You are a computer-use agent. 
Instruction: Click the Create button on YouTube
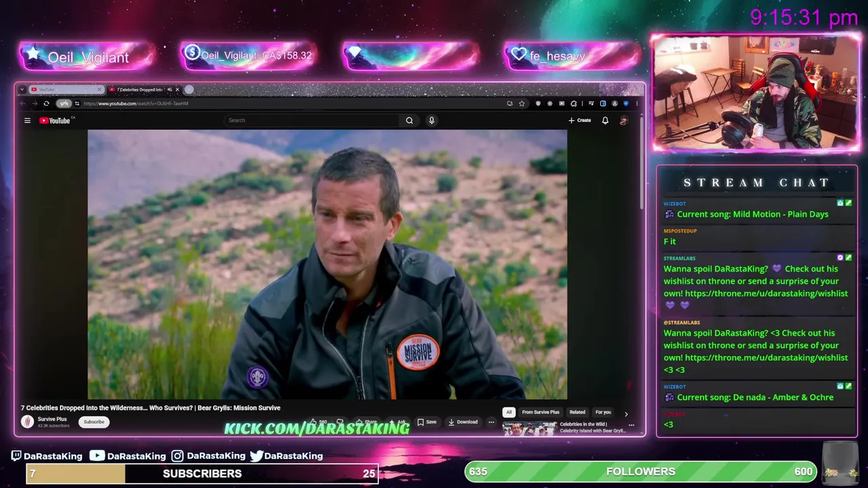(x=580, y=121)
